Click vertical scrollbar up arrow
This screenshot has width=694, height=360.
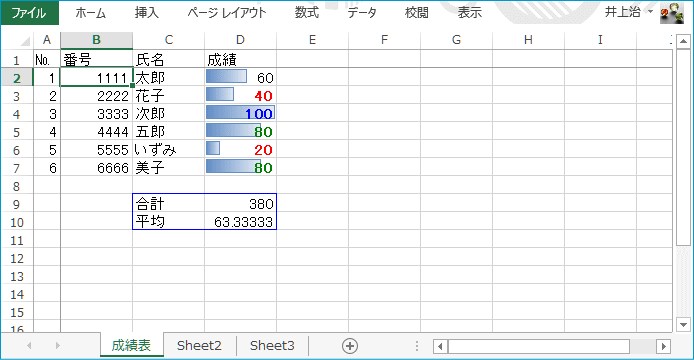[x=683, y=42]
